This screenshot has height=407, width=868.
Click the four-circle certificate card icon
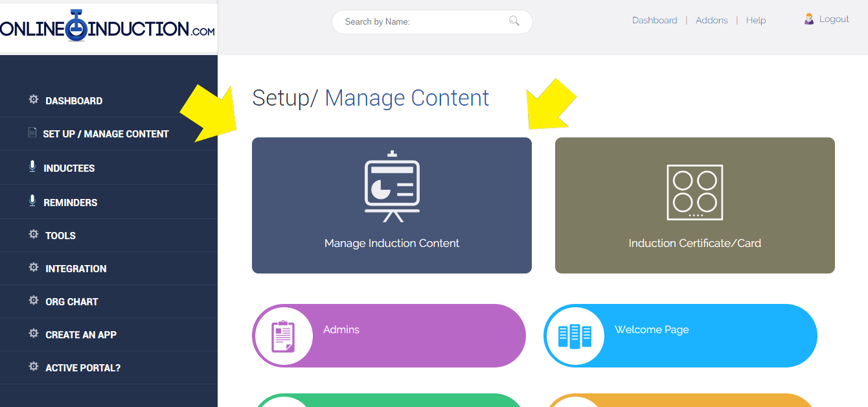click(x=695, y=192)
